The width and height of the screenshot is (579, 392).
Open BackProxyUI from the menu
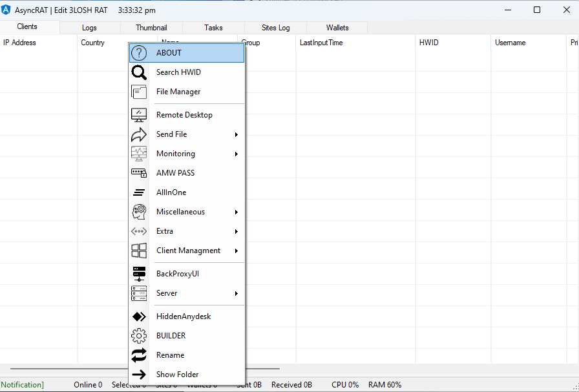(x=187, y=274)
